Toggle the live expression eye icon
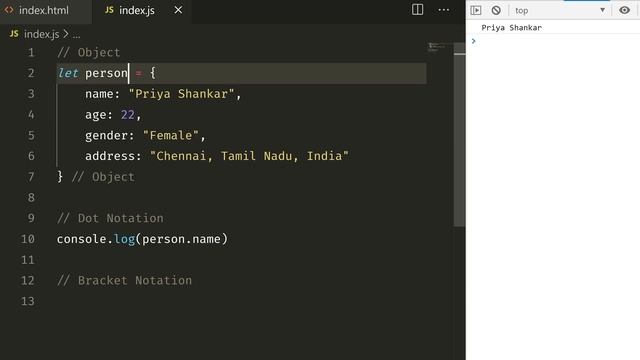 tap(624, 10)
